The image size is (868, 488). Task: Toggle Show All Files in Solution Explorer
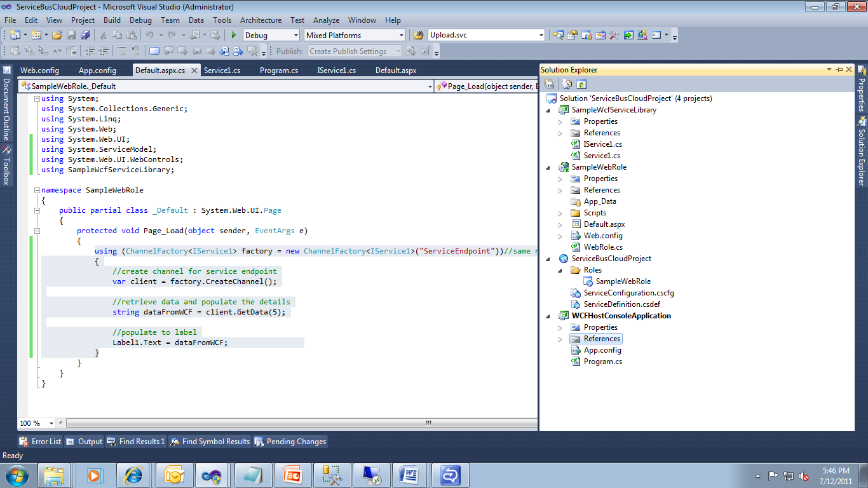point(567,83)
